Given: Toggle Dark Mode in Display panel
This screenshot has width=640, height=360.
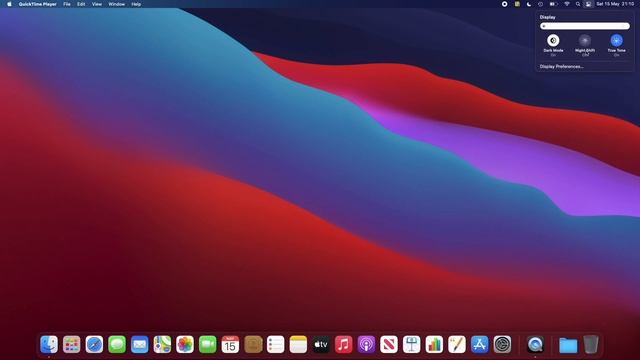Looking at the screenshot, I should coord(553,40).
